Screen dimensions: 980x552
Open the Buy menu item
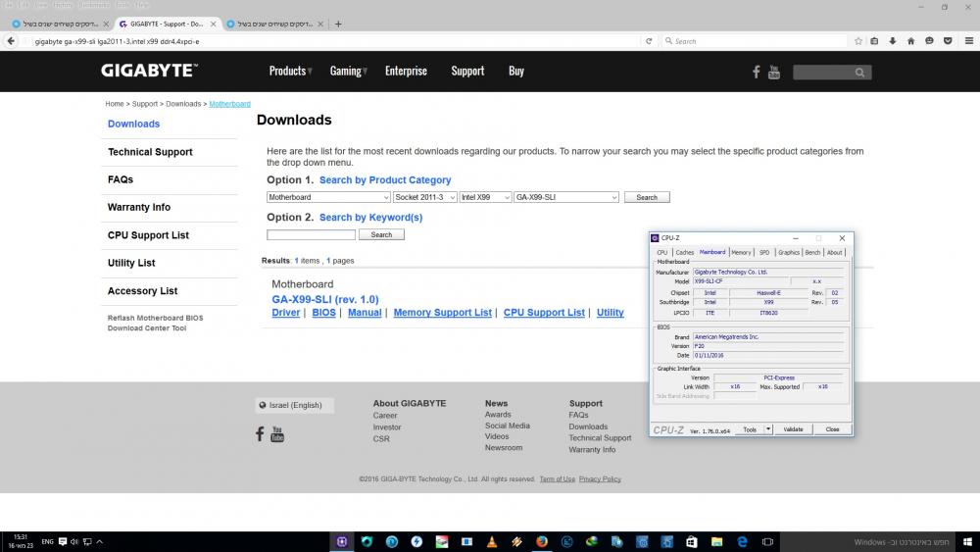point(516,72)
